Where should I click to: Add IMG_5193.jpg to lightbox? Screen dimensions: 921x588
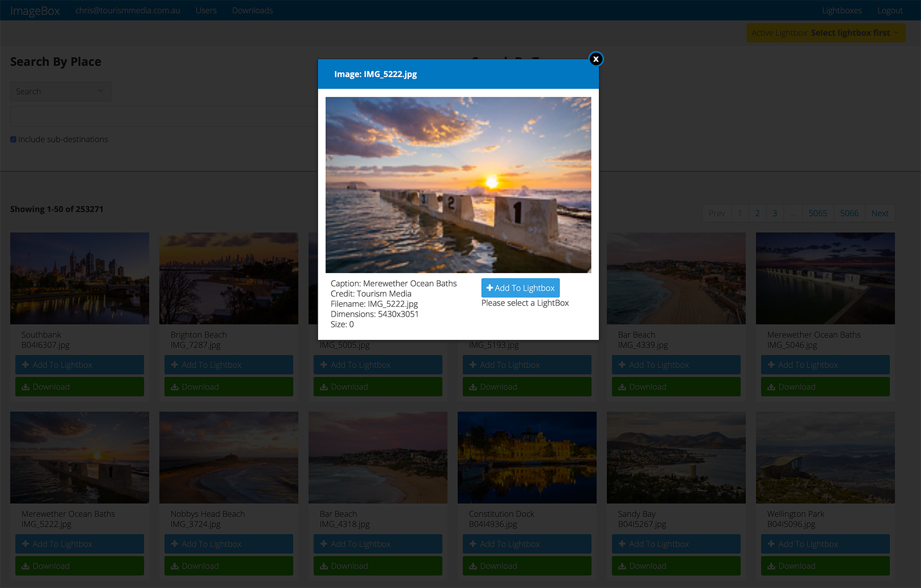point(527,365)
